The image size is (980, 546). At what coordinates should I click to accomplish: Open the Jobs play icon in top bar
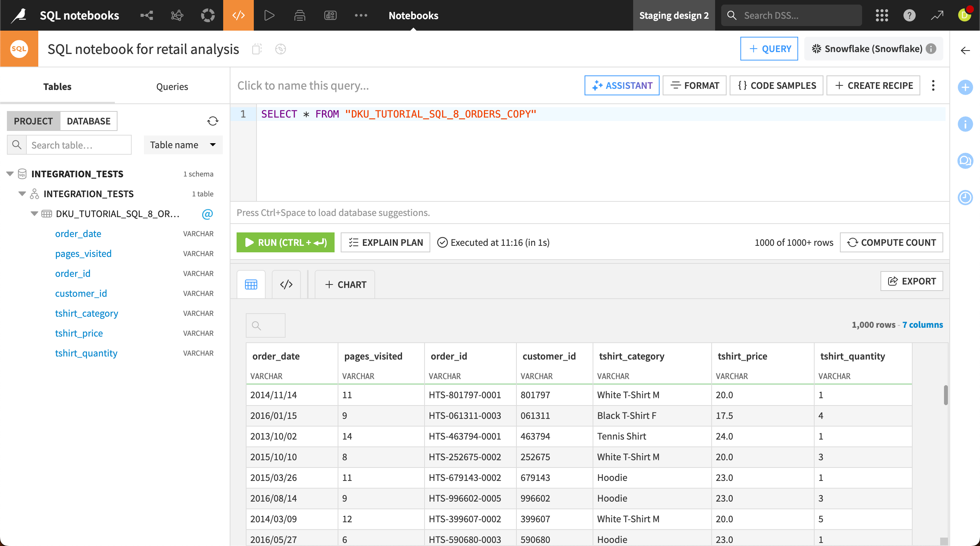tap(269, 15)
